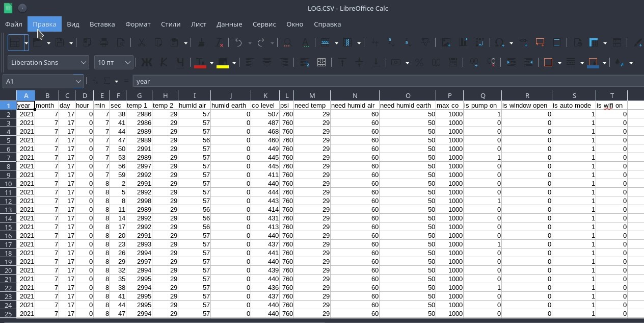Toggle wrap text
Screen dimensions: 644x323
pos(305,62)
